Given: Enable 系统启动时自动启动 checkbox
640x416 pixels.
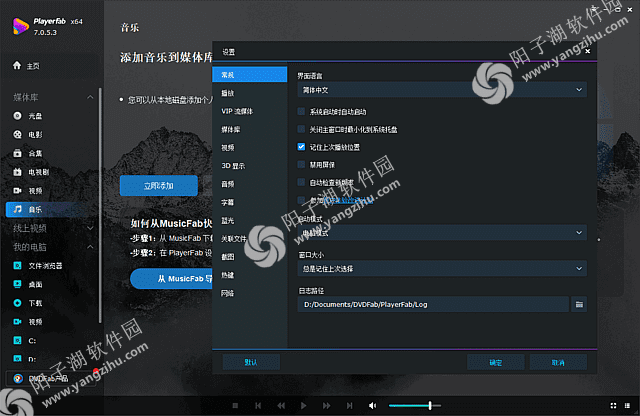Looking at the screenshot, I should pyautogui.click(x=301, y=111).
